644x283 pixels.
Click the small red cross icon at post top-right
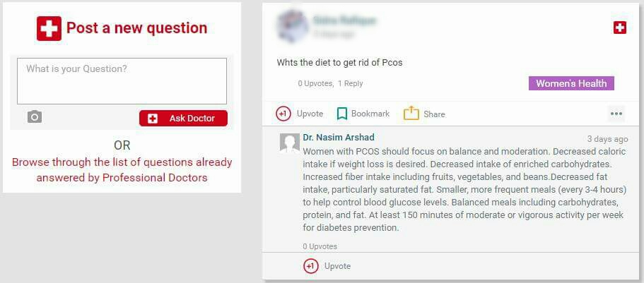tap(620, 28)
